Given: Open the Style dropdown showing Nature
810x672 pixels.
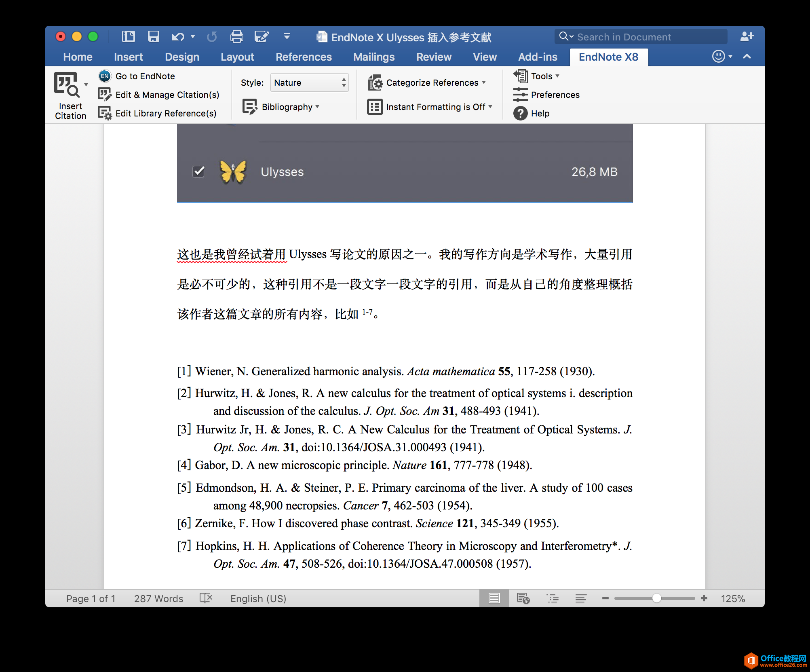Looking at the screenshot, I should pyautogui.click(x=309, y=82).
